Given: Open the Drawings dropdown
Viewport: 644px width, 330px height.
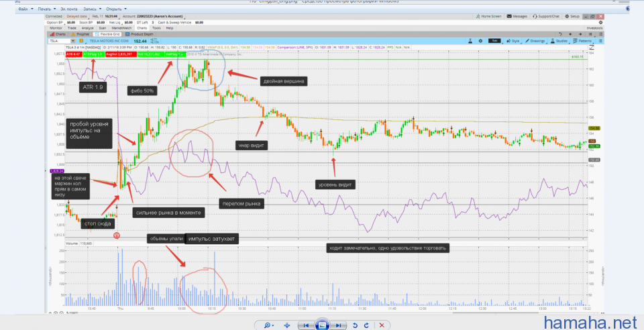Looking at the screenshot, I should pyautogui.click(x=535, y=41).
